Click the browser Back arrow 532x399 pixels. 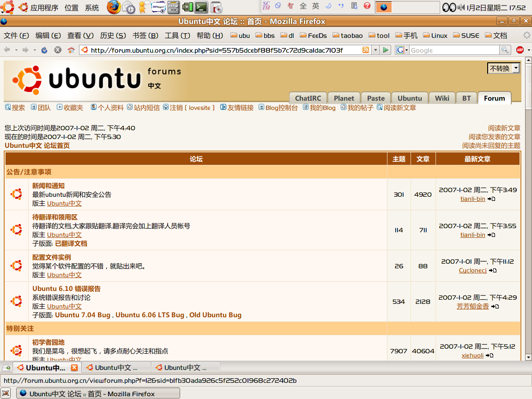(7, 50)
